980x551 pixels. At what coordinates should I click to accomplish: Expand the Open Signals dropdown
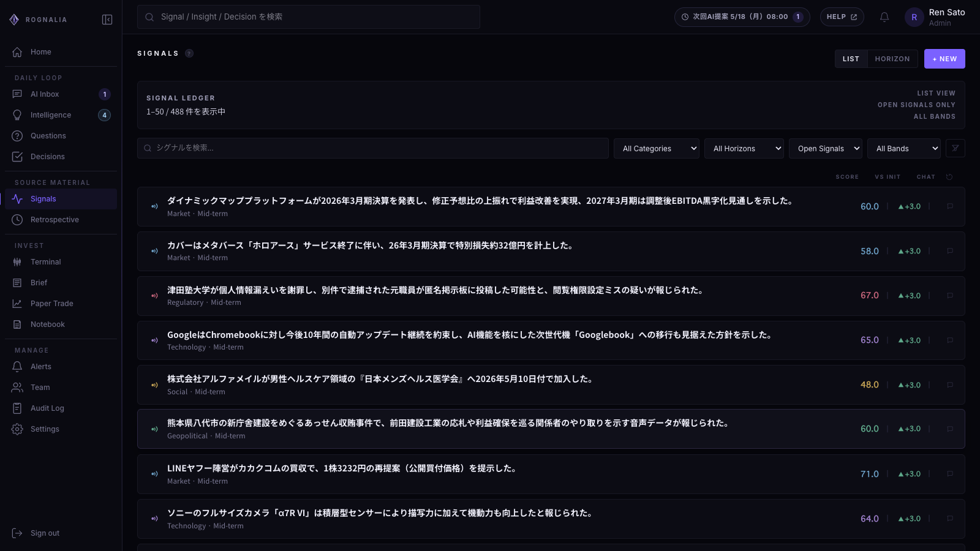point(826,148)
